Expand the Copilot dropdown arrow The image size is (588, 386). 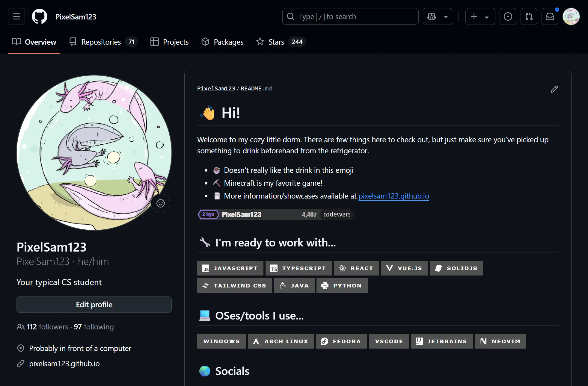[x=446, y=16]
